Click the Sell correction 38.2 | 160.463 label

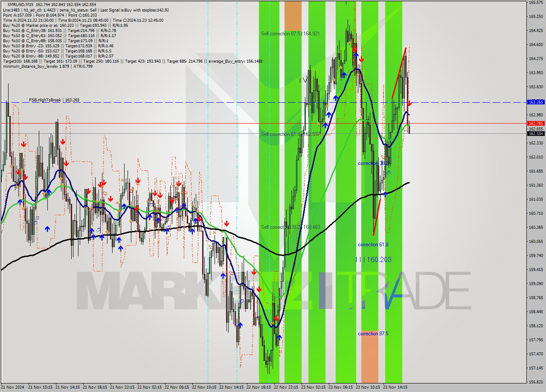pyautogui.click(x=290, y=227)
